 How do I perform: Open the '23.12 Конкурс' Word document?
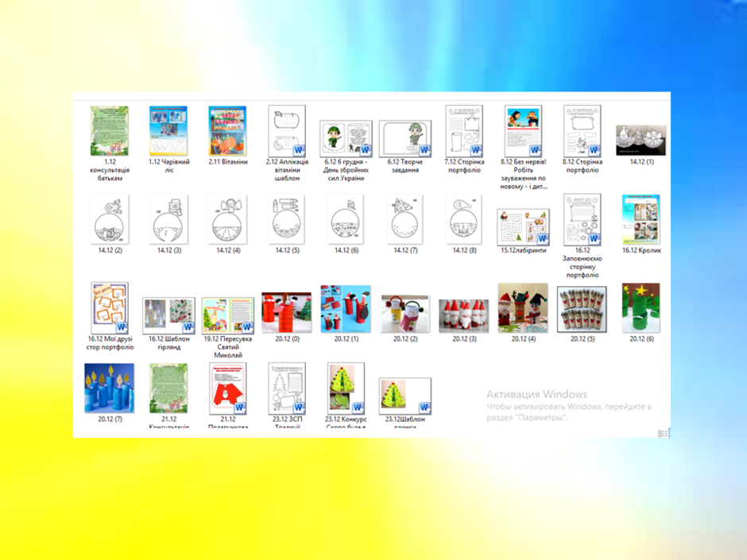click(x=346, y=388)
